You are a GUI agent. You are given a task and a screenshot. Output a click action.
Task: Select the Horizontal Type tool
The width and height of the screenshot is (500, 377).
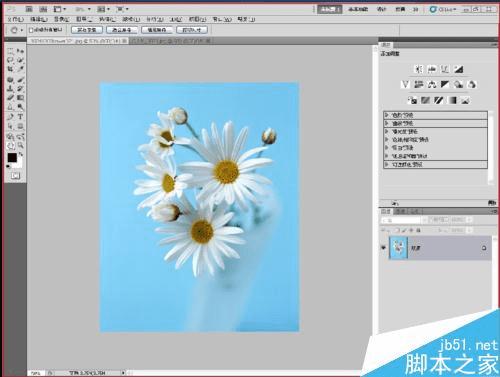[x=20, y=117]
